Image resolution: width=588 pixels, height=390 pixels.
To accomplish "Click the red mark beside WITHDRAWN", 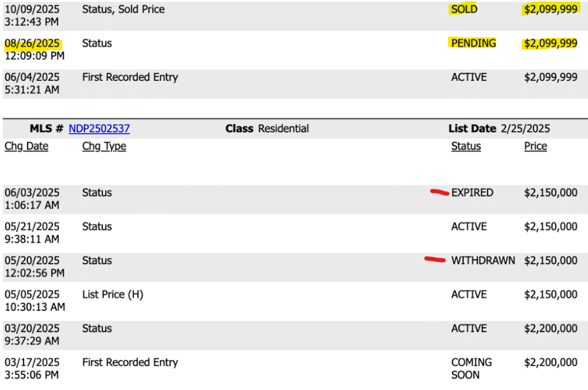I will coord(435,260).
